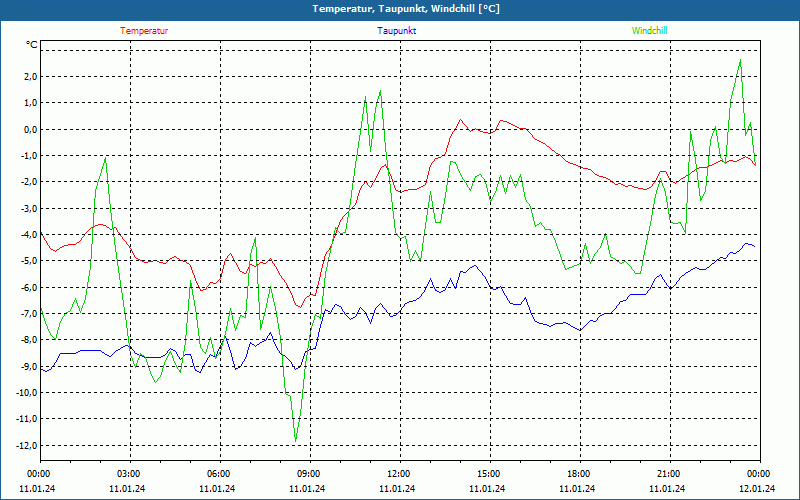Click the '-11,0' y-axis value
800x500 pixels.
29,419
